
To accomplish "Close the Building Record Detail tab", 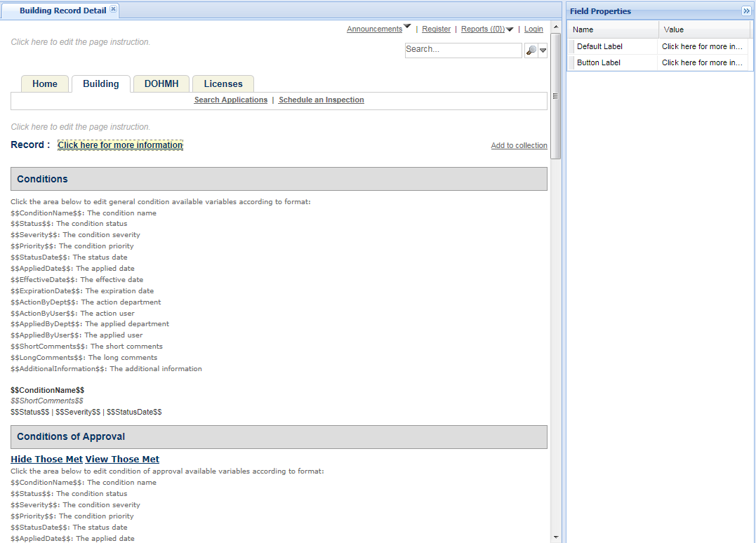I will (114, 9).
